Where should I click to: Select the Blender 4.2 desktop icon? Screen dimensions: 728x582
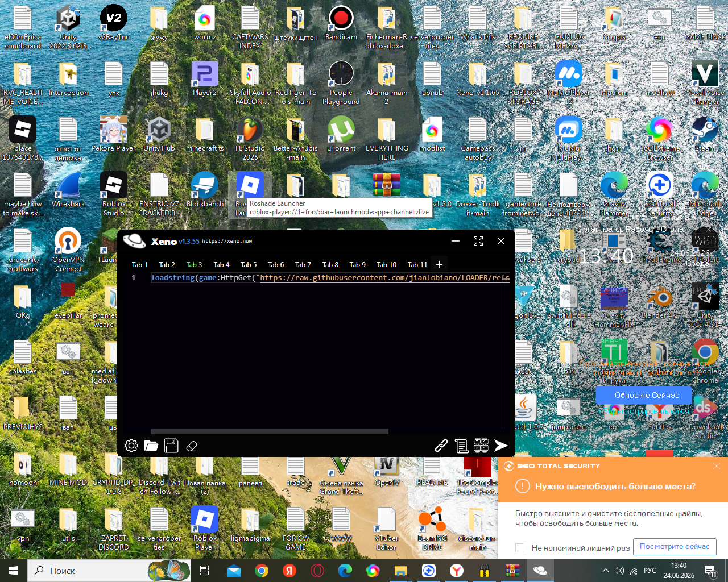[660, 302]
